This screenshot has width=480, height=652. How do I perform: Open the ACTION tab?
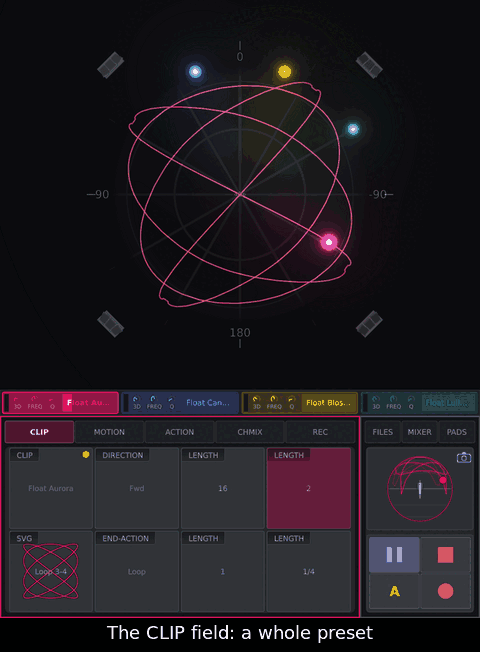(180, 432)
